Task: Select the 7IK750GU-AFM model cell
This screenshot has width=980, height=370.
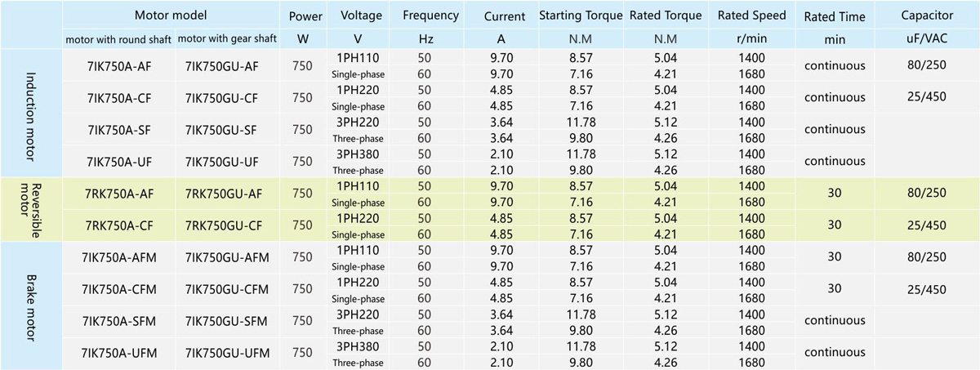Action: (222, 257)
